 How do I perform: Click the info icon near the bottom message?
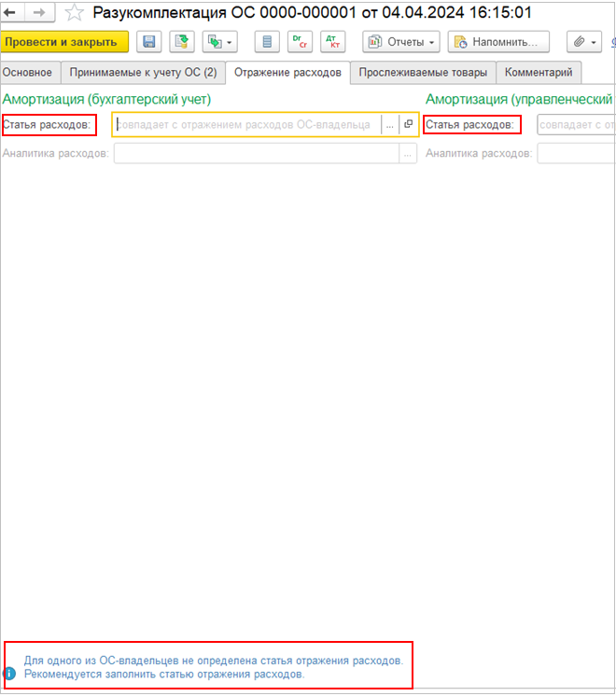[9, 674]
